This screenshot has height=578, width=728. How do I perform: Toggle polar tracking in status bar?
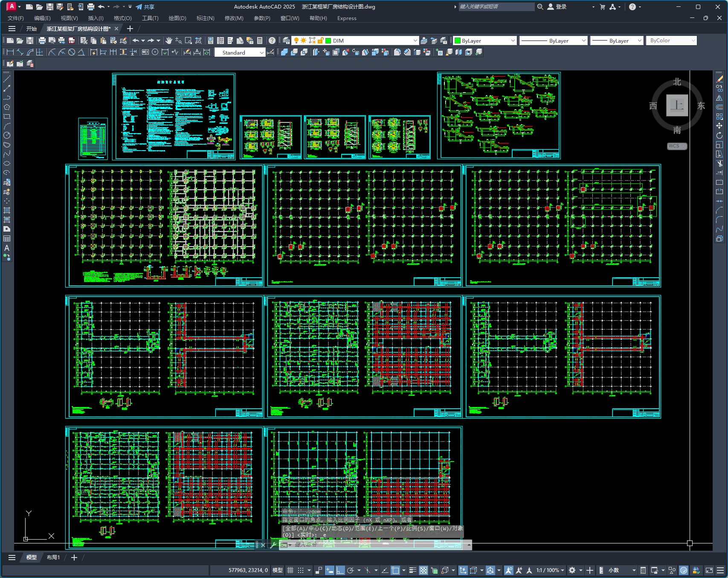click(351, 570)
